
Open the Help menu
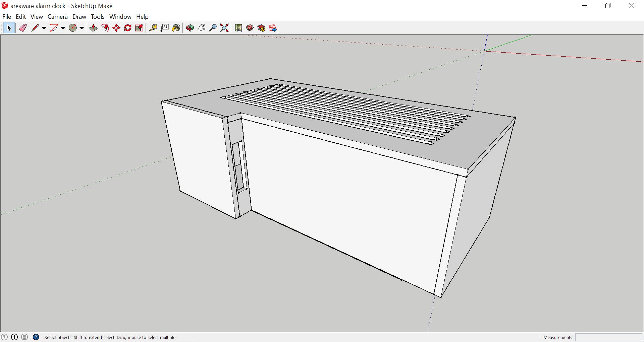tap(142, 16)
